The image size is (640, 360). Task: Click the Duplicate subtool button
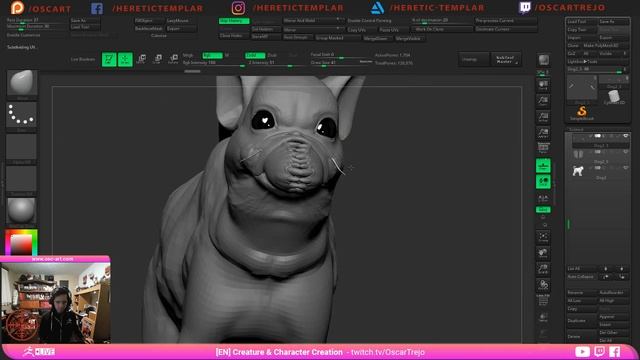pyautogui.click(x=582, y=321)
